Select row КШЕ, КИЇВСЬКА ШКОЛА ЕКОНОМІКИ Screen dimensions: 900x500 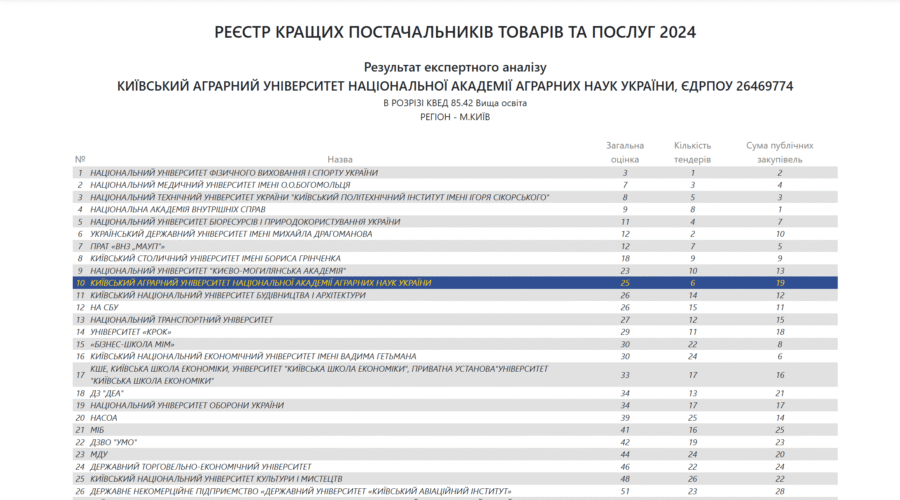pyautogui.click(x=455, y=375)
